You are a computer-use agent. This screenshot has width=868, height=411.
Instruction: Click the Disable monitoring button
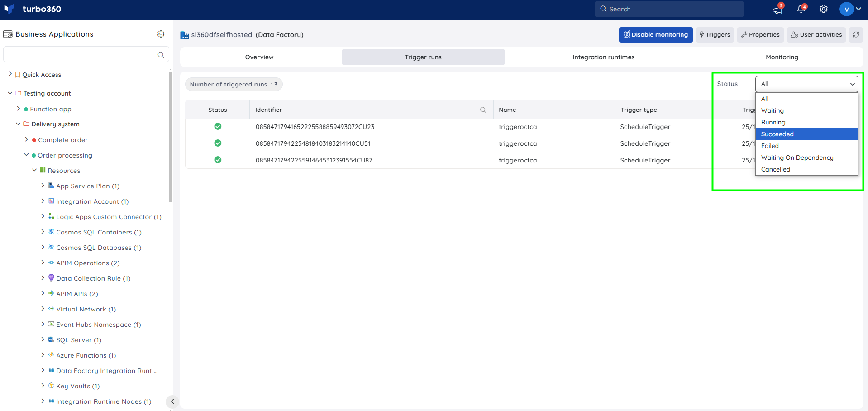[655, 35]
